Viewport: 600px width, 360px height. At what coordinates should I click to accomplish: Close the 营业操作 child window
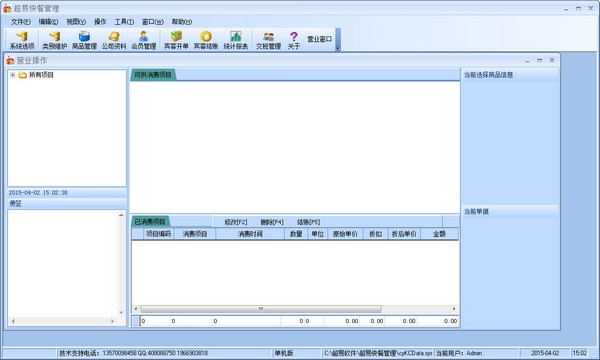[552, 60]
